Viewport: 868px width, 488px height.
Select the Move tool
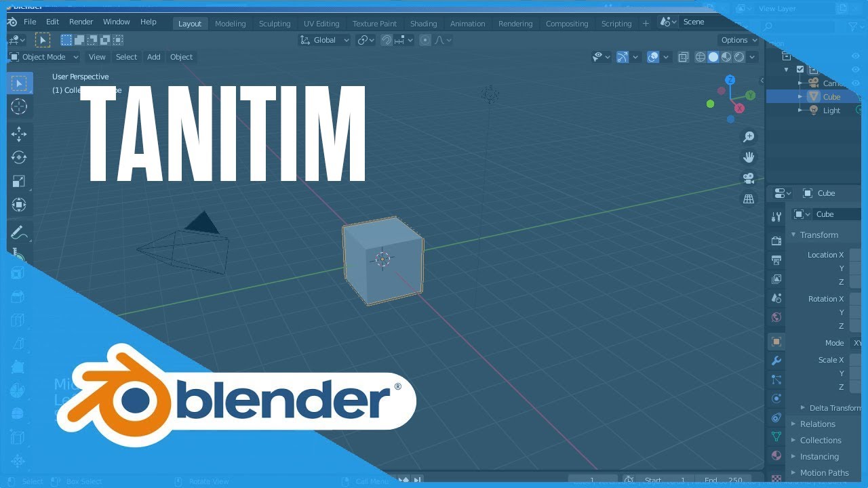coord(19,133)
